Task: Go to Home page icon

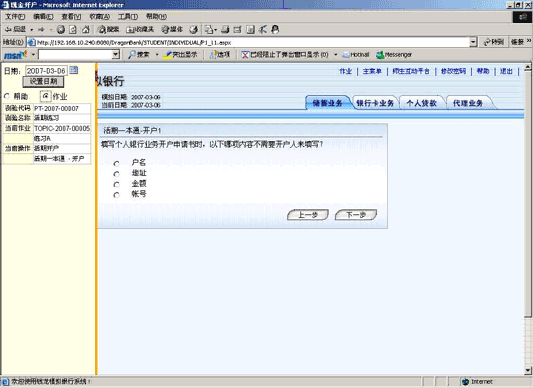Action: 86,30
